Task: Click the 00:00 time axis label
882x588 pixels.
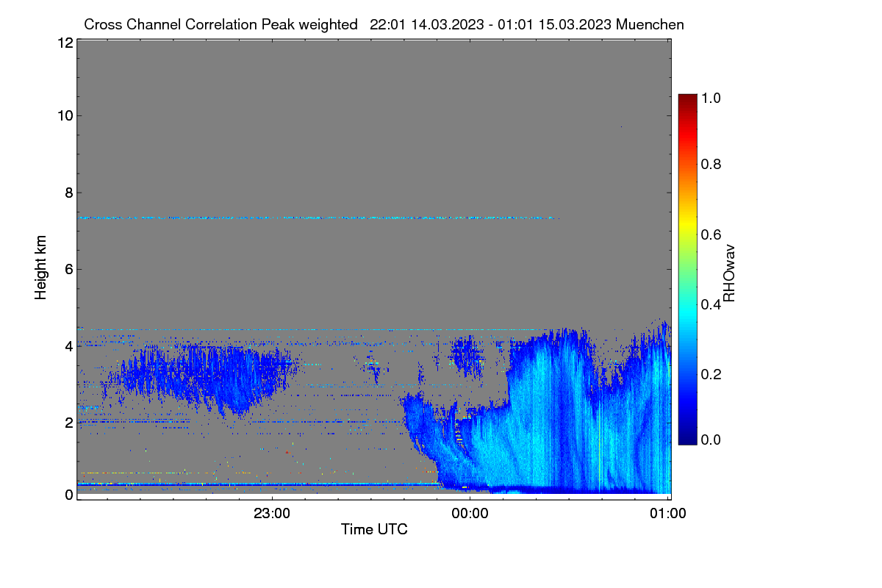Action: pyautogui.click(x=470, y=514)
